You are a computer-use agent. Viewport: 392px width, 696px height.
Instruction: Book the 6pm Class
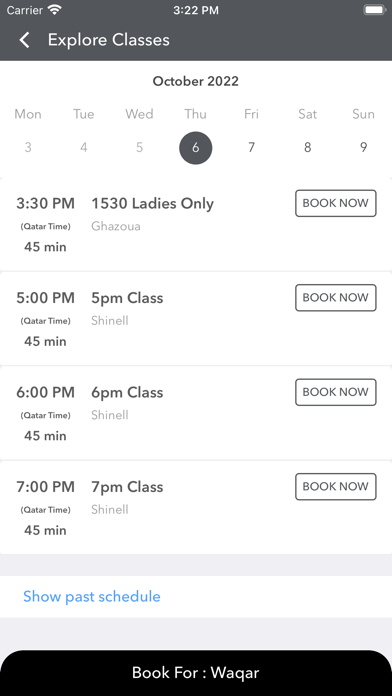pyautogui.click(x=336, y=392)
